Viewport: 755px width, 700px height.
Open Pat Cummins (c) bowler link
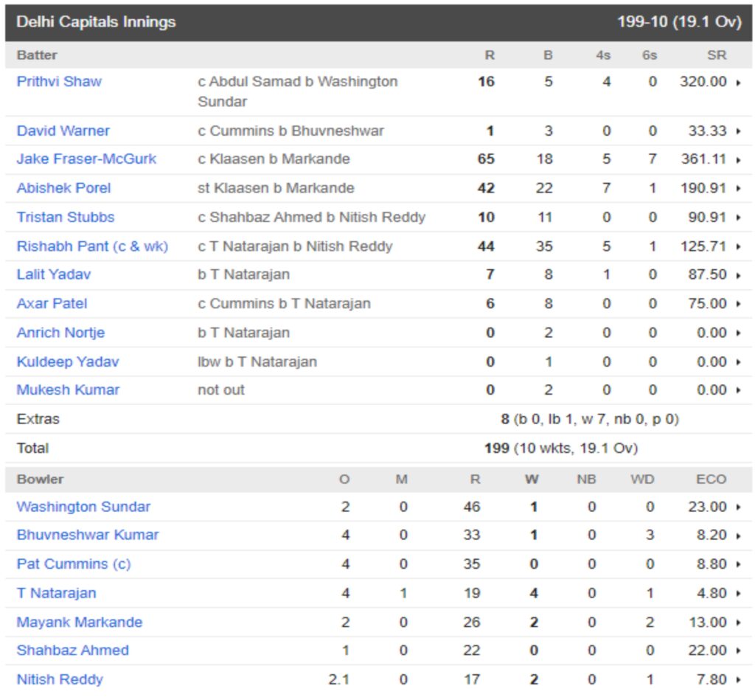tap(74, 564)
